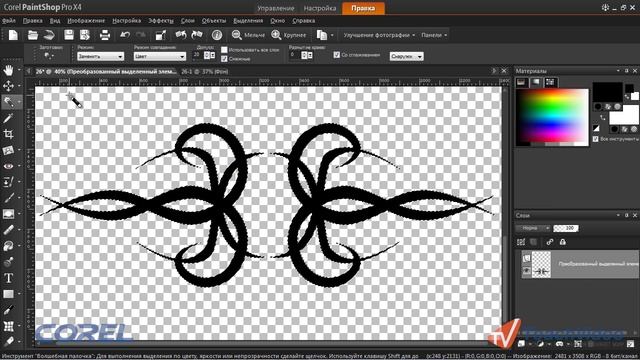Click the Save As icon

[x=85, y=35]
